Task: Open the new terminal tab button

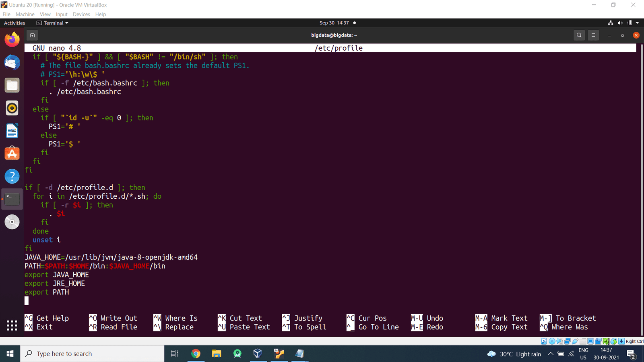Action: [x=32, y=35]
